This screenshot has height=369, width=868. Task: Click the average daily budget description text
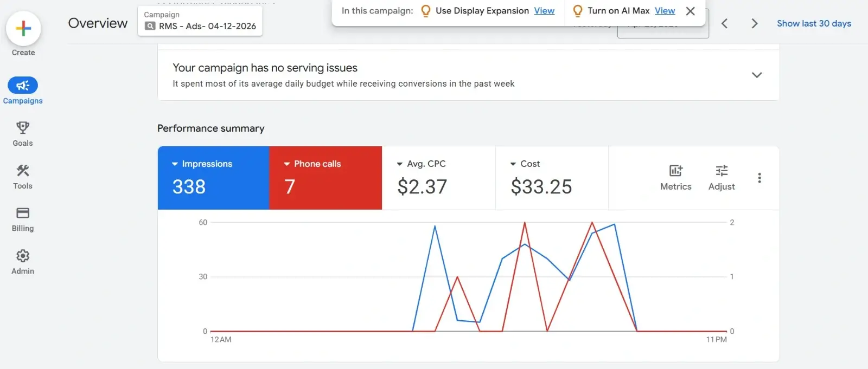click(343, 84)
